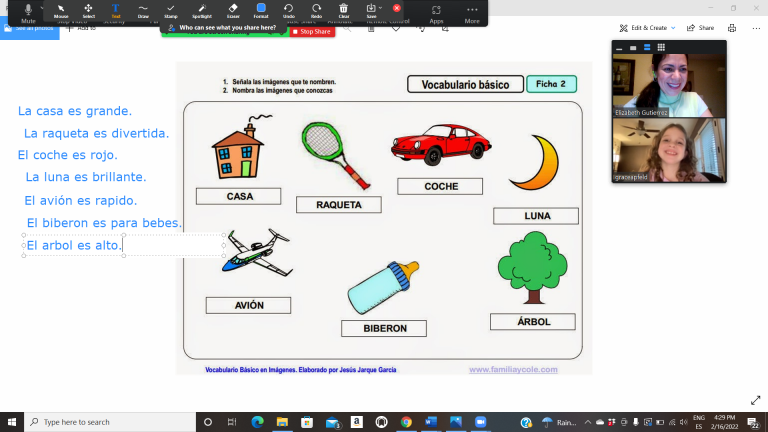Open Zoom Apps

pos(436,14)
